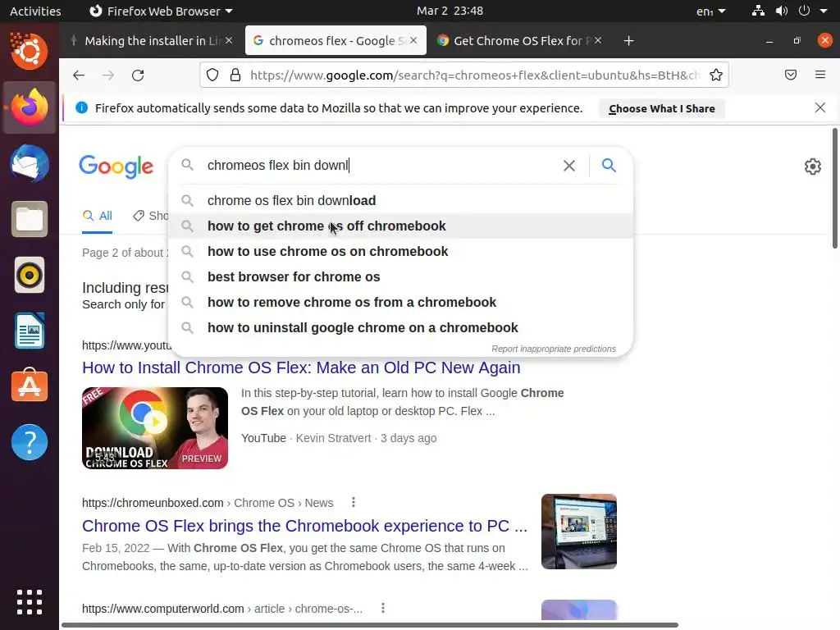
Task: Open the system power menu
Action: 813,11
